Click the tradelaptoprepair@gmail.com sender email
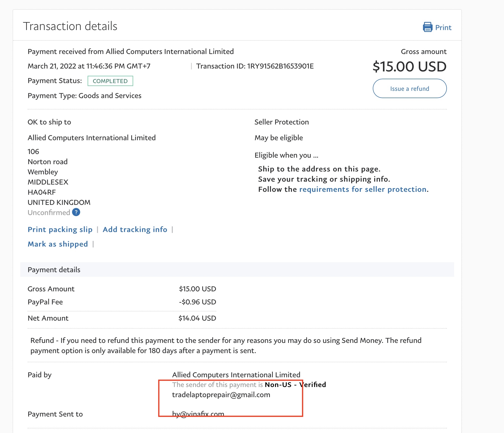 click(x=221, y=394)
